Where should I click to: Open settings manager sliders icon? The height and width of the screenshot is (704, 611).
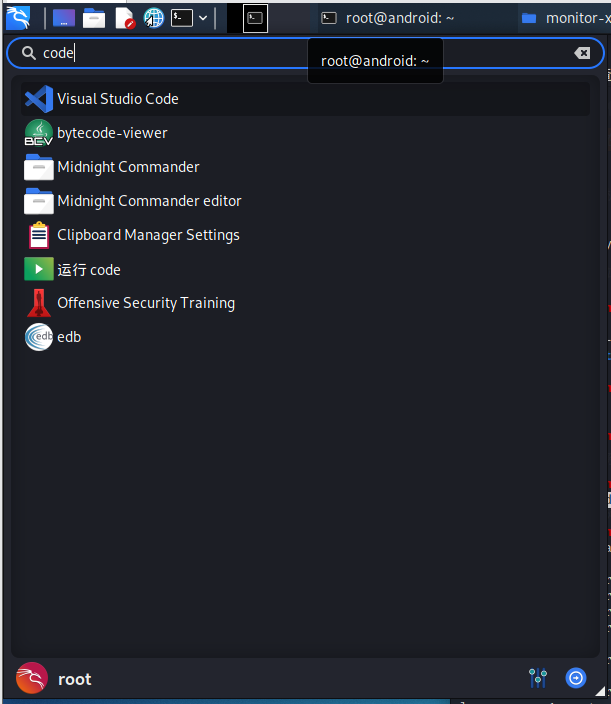coord(538,678)
